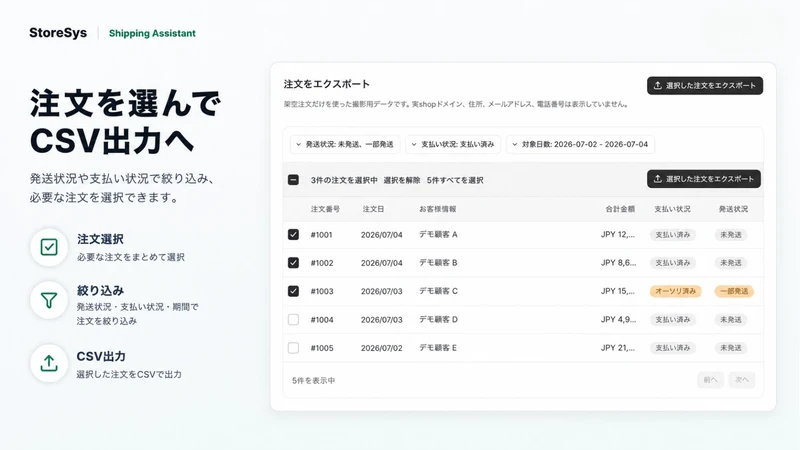Open the 支払い状況 filter dropdown
The height and width of the screenshot is (450, 800).
453,144
